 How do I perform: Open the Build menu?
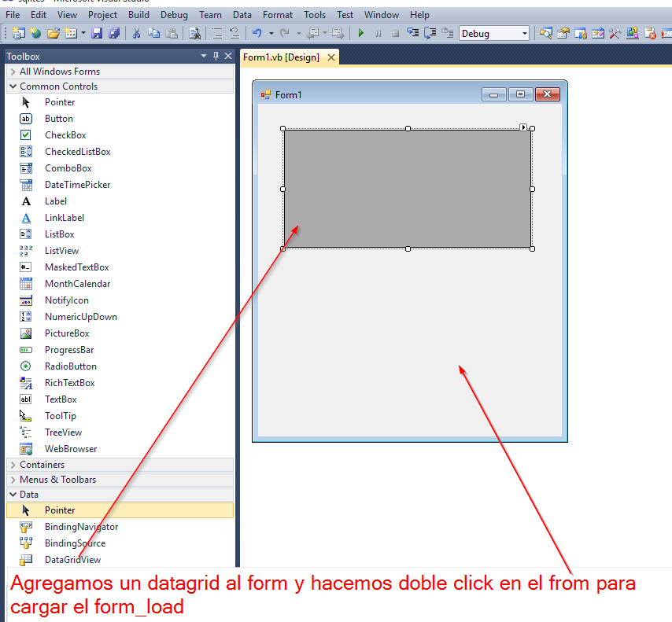coord(138,15)
